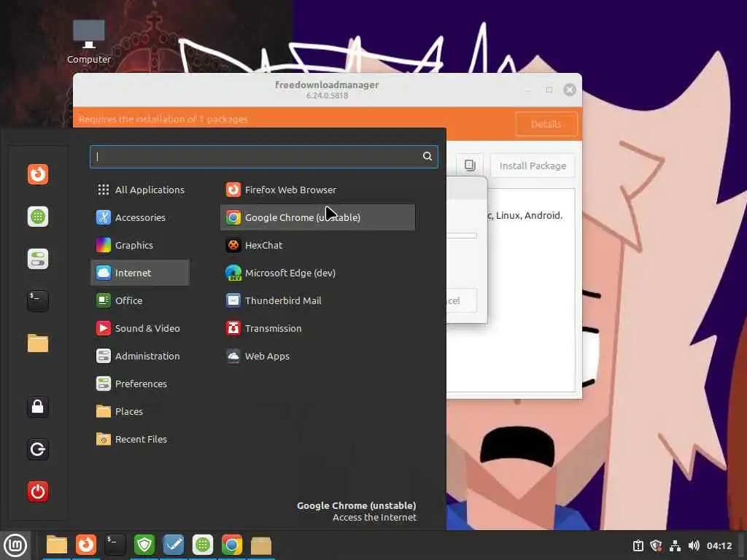Image resolution: width=747 pixels, height=560 pixels.
Task: Click the network tray icon
Action: [x=675, y=545]
